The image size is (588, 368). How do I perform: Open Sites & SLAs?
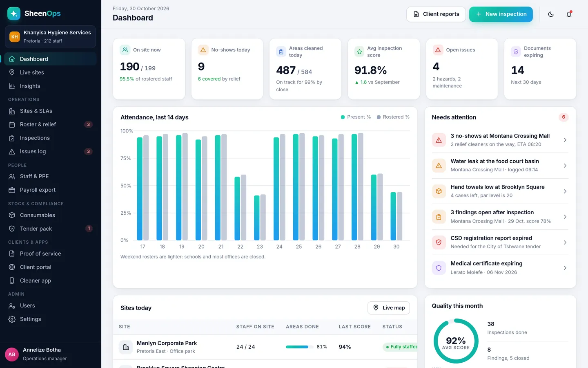(x=51, y=111)
